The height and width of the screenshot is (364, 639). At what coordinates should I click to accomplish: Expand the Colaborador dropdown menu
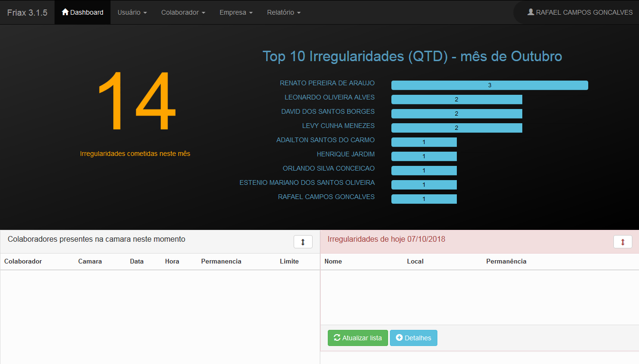coord(183,12)
